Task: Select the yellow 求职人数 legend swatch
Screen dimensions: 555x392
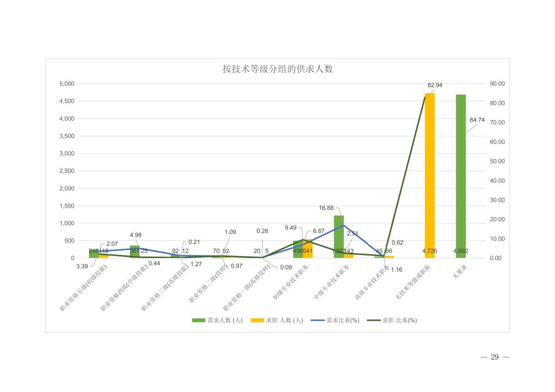Action: (x=257, y=320)
